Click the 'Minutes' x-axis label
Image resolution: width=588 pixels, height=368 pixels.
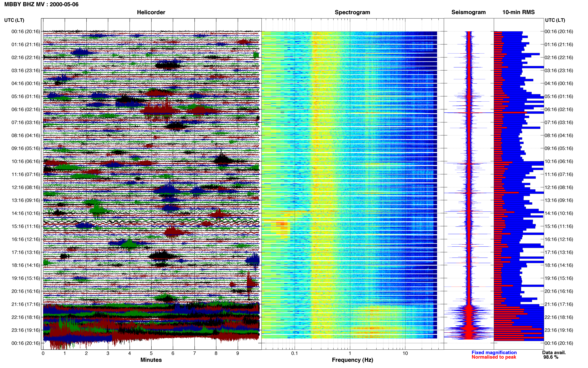(151, 360)
